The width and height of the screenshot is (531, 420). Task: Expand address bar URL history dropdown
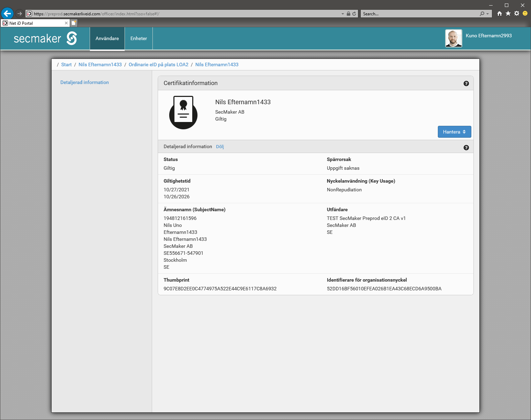[343, 14]
